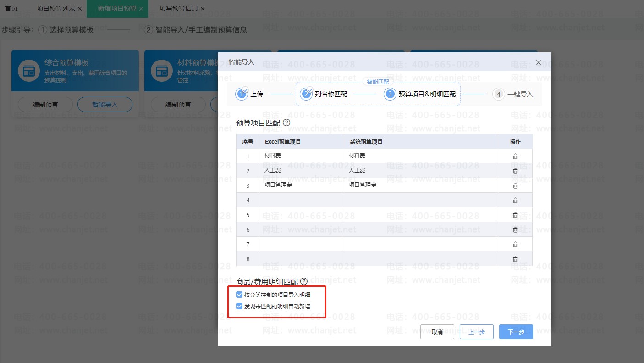Switch to 填写预算信息 tab
Screen dimensions: 644x363
pos(179,9)
